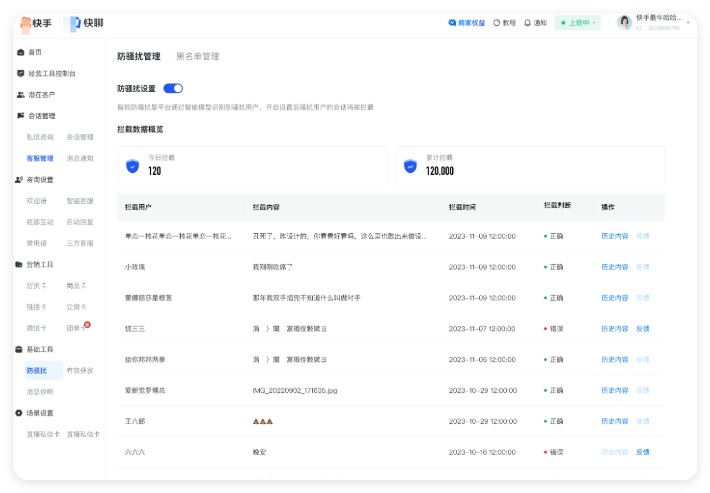The height and width of the screenshot is (493, 710).
Task: Switch to the 防骚扰管理 tab
Action: tap(139, 56)
